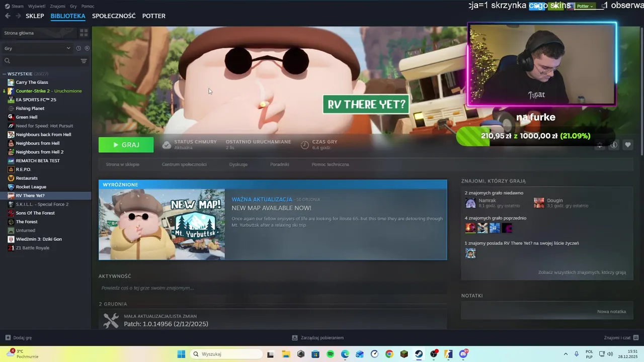
Task: Open the Wyświetl menu
Action: click(x=37, y=6)
